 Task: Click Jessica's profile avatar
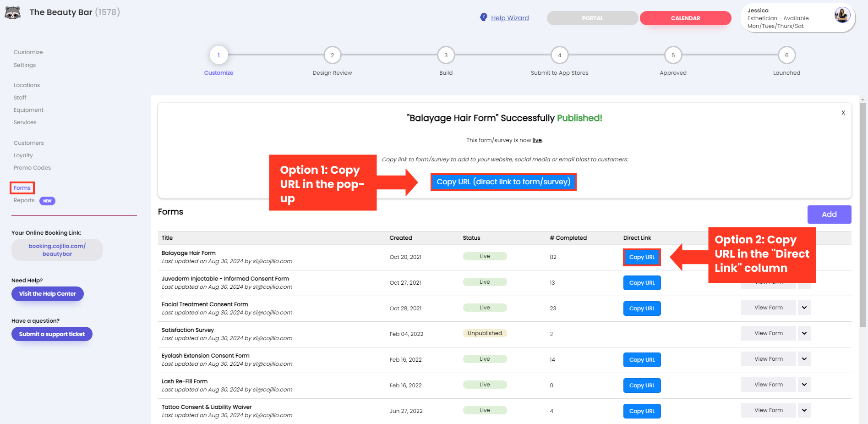click(x=842, y=15)
